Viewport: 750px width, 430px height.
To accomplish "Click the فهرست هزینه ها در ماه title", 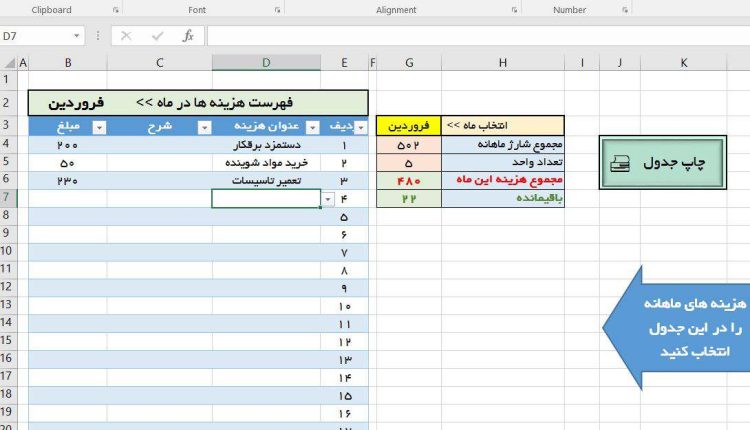I will pyautogui.click(x=215, y=103).
